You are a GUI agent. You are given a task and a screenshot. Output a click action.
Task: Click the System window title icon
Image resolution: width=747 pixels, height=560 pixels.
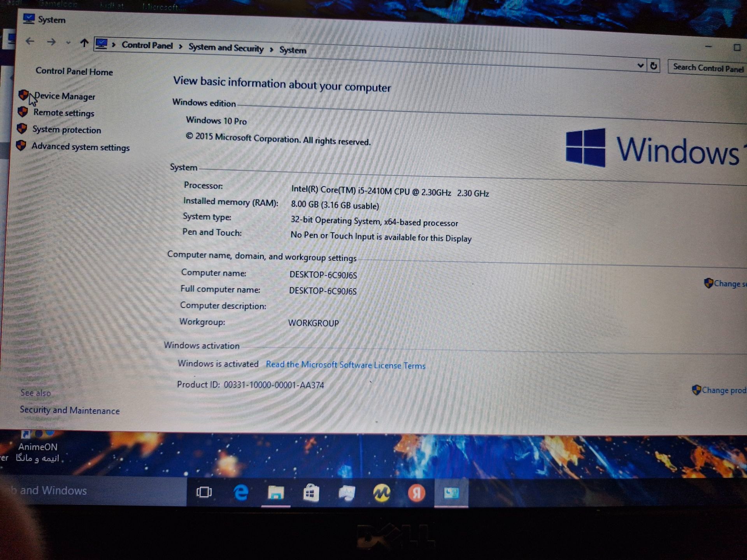pyautogui.click(x=29, y=19)
